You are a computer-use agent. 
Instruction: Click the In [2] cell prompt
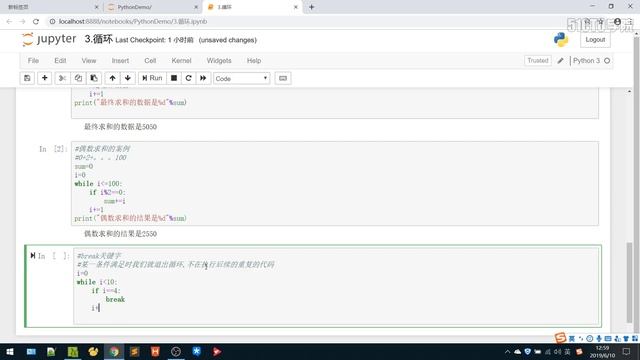(53, 149)
